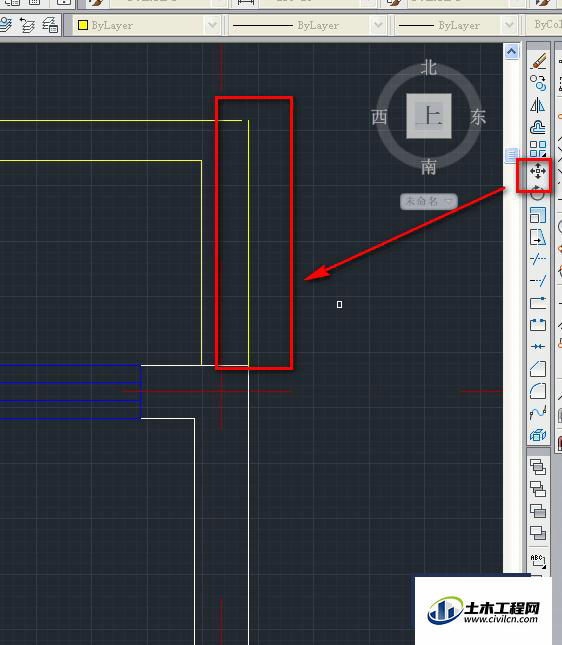Select the Copy objects tool
562x645 pixels.
538,83
